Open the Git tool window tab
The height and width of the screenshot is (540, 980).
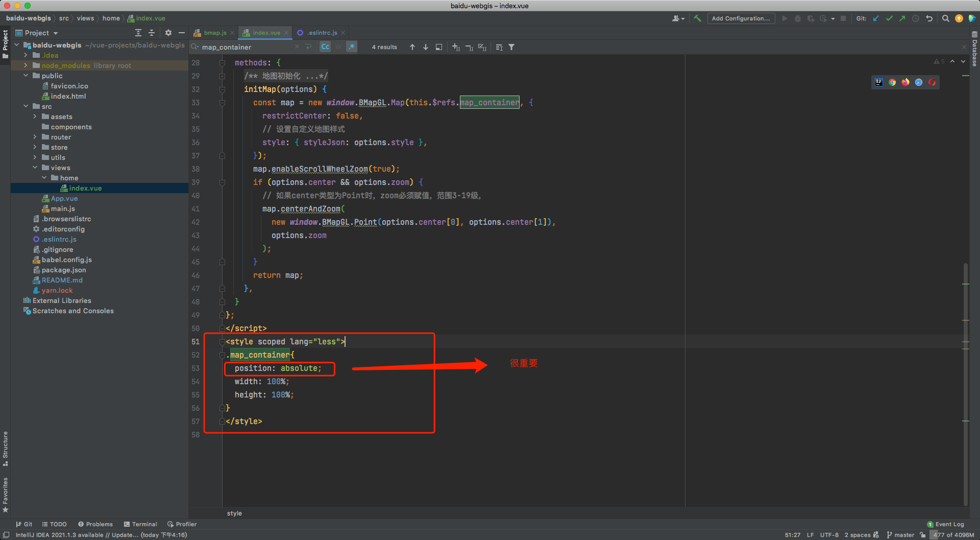(24, 524)
